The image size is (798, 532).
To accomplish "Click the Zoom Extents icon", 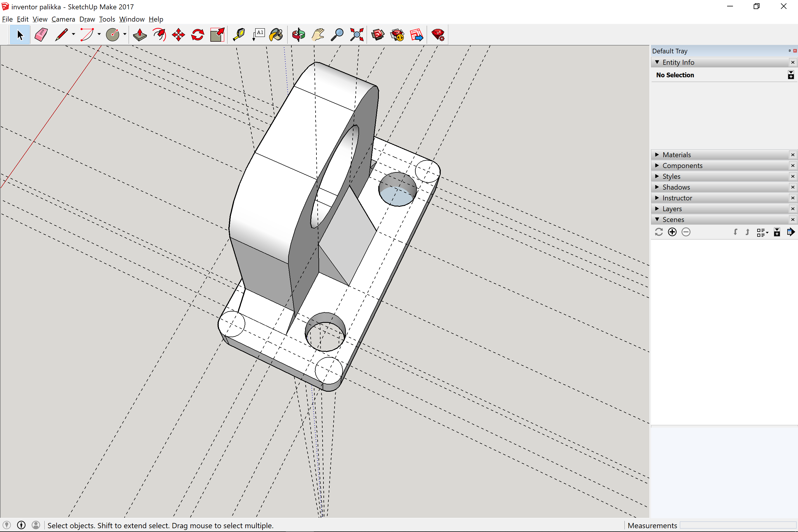I will pyautogui.click(x=357, y=35).
